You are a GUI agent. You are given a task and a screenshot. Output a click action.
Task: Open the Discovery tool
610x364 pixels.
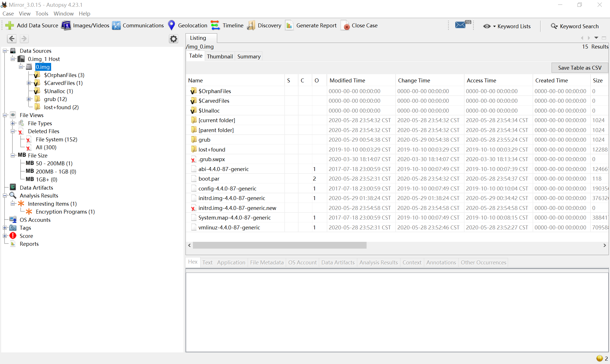(x=264, y=25)
